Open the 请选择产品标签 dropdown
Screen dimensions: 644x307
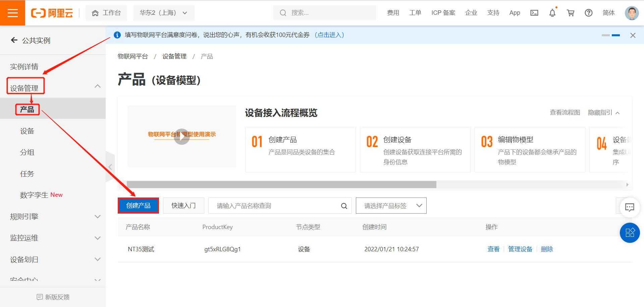[x=391, y=206]
